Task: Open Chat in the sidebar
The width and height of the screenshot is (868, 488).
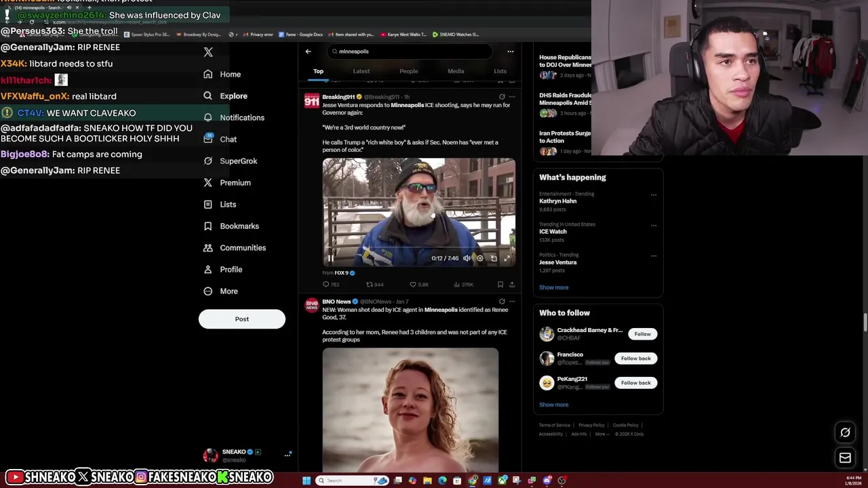Action: pyautogui.click(x=220, y=139)
